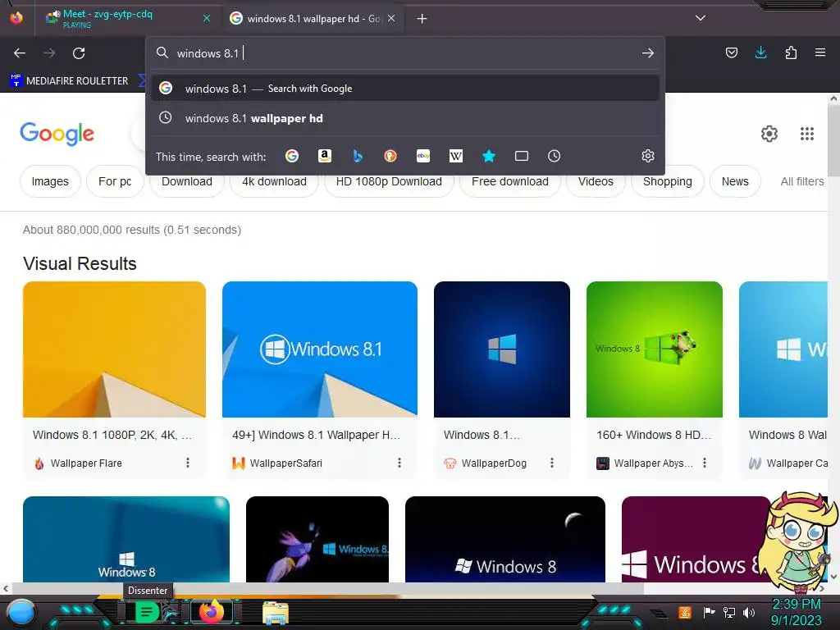Open the purple Windows 8 wallpaper thumbnail
The width and height of the screenshot is (840, 630).
tap(696, 539)
